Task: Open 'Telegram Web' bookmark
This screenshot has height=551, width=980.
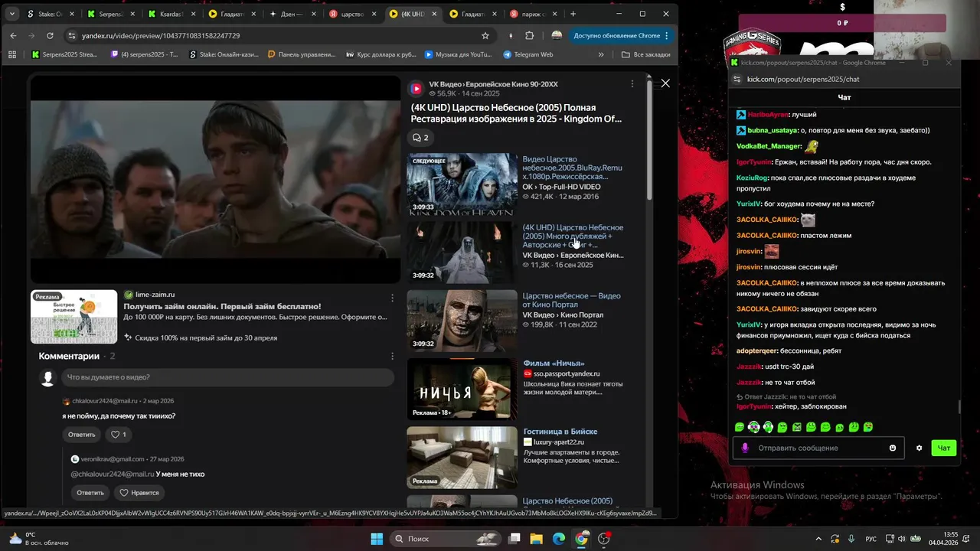Action: [x=528, y=54]
